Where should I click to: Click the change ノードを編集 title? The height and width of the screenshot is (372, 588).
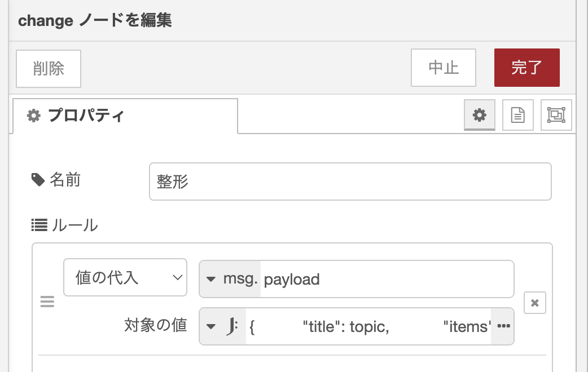[95, 20]
